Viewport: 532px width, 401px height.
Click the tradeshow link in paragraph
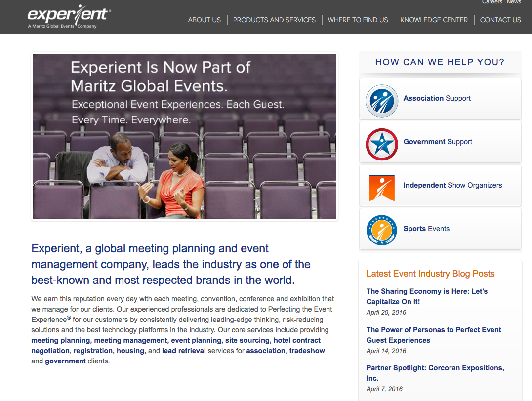307,351
